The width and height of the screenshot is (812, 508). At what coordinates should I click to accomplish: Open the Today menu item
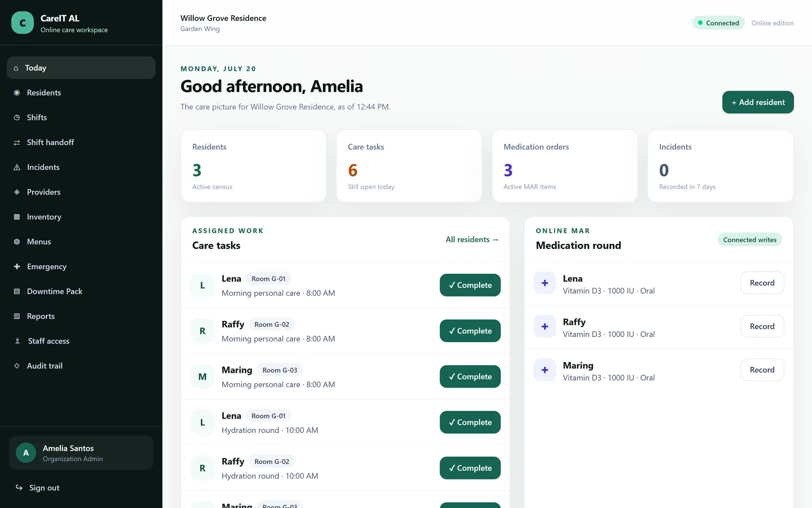click(81, 68)
